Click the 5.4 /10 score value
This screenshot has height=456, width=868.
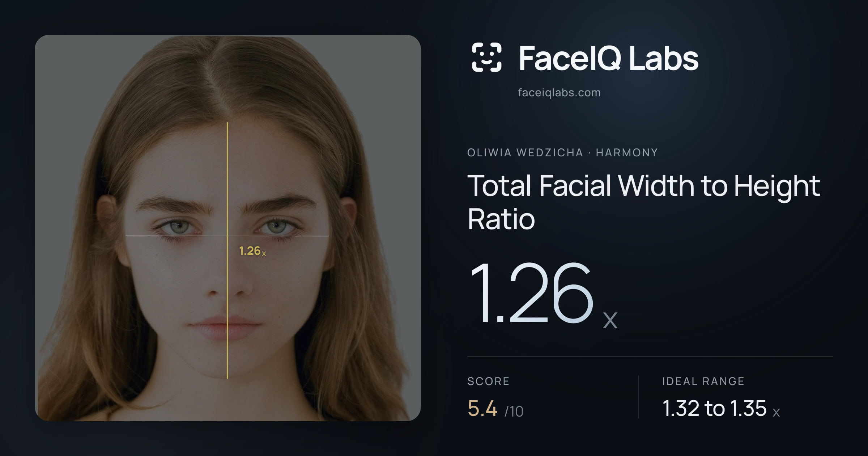(x=495, y=409)
